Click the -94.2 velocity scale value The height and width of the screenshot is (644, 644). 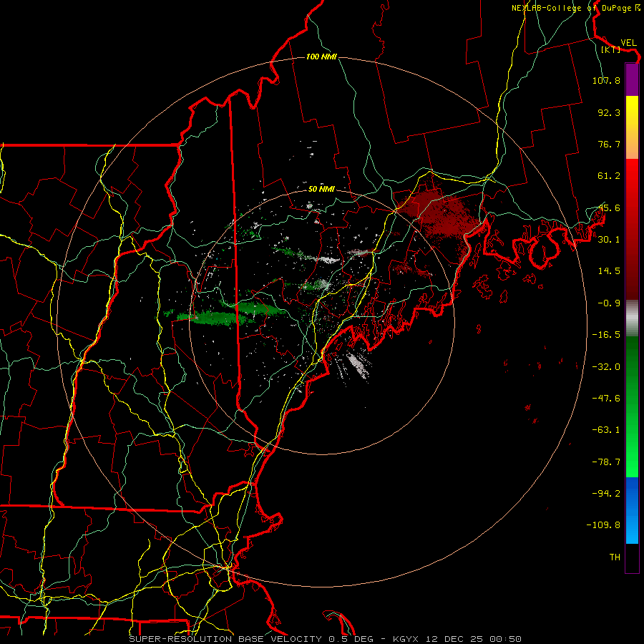[606, 493]
